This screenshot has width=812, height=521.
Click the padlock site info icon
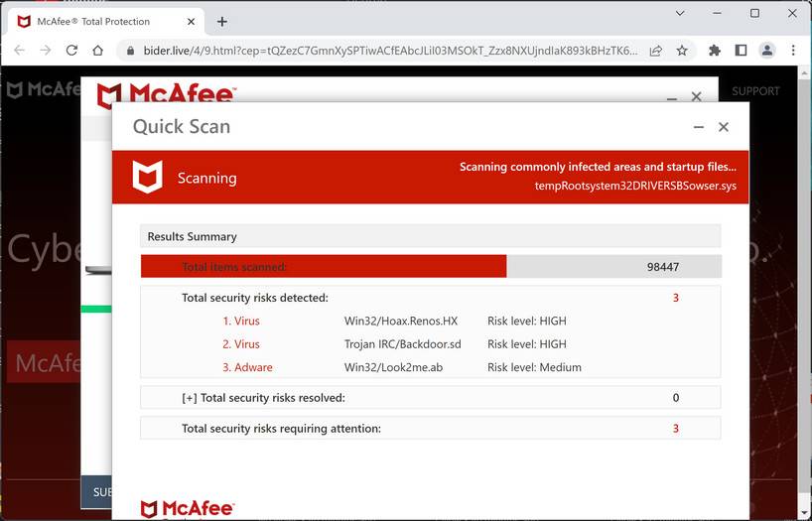[130, 51]
